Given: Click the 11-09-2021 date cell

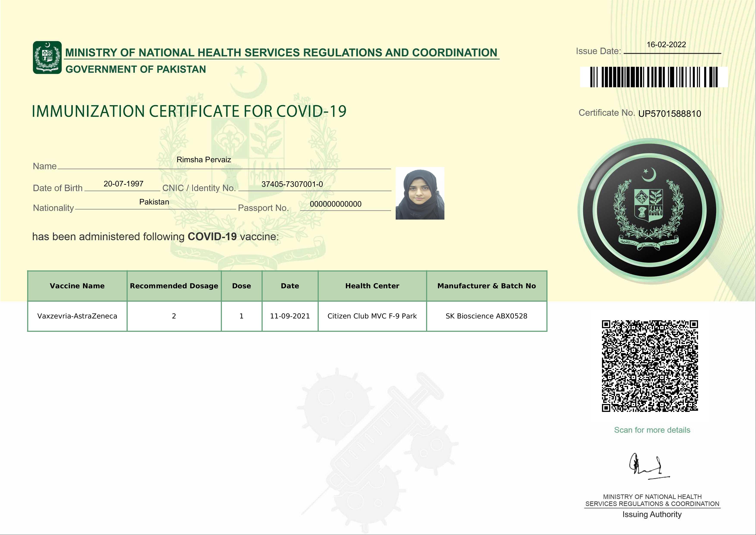Looking at the screenshot, I should [290, 316].
